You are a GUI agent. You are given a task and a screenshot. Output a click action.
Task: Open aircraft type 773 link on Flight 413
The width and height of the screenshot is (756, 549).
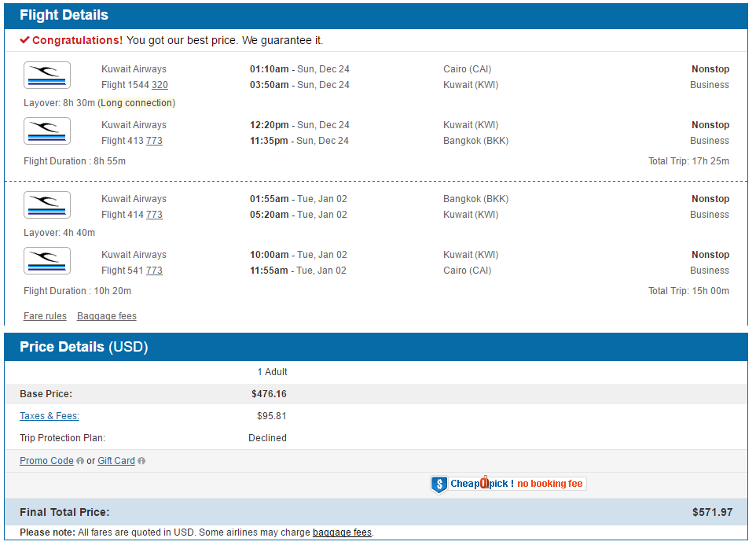pyautogui.click(x=154, y=141)
